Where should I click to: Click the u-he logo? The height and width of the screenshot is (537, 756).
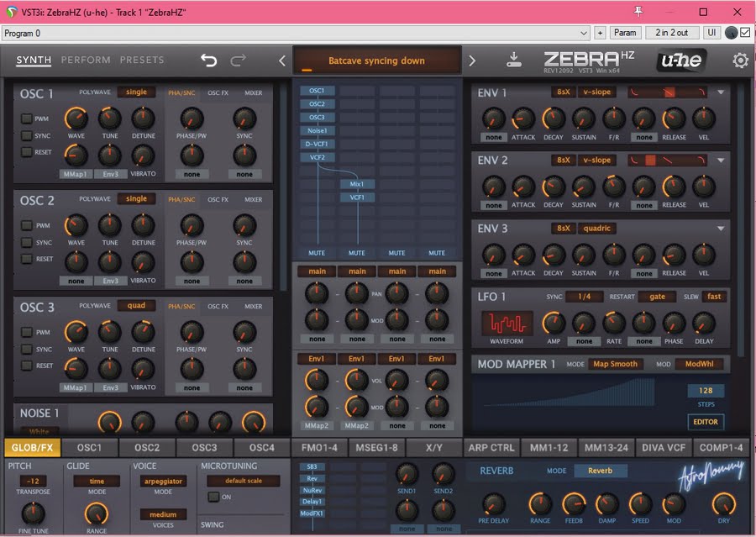(x=681, y=60)
